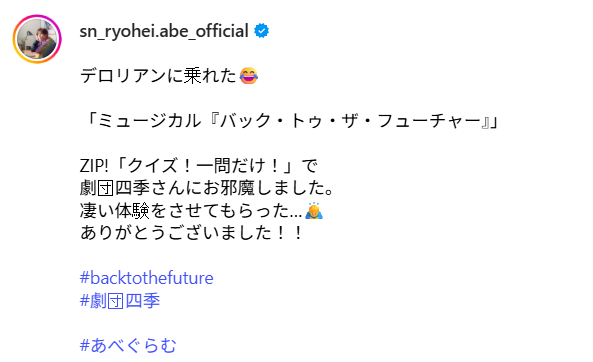Image resolution: width=593 pixels, height=362 pixels.
Task: Open the #backtothefuture hashtag
Action: tap(147, 278)
